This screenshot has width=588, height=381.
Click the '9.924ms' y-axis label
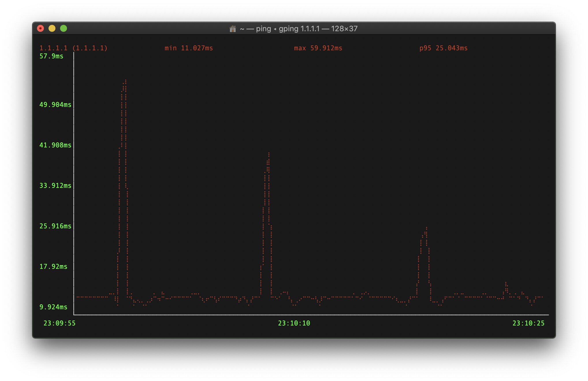[x=53, y=307]
